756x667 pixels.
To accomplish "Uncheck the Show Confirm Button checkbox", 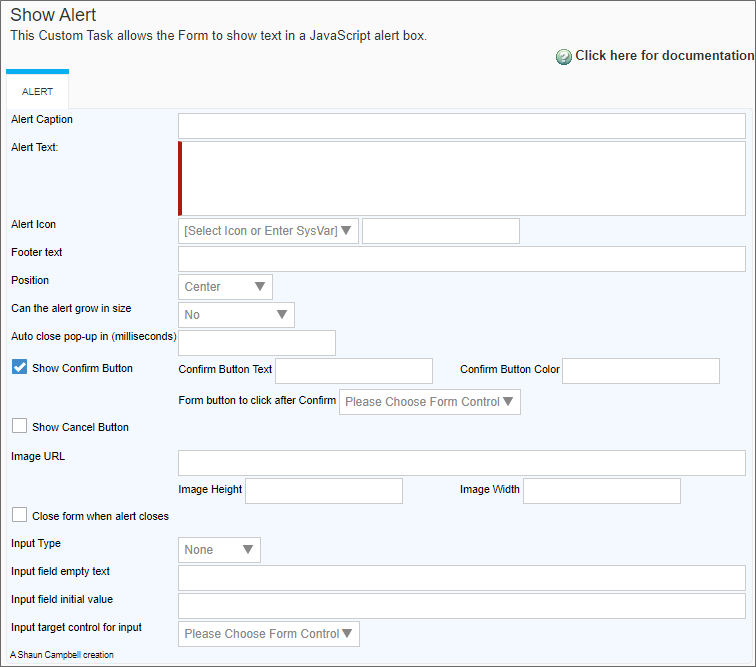I will point(19,367).
